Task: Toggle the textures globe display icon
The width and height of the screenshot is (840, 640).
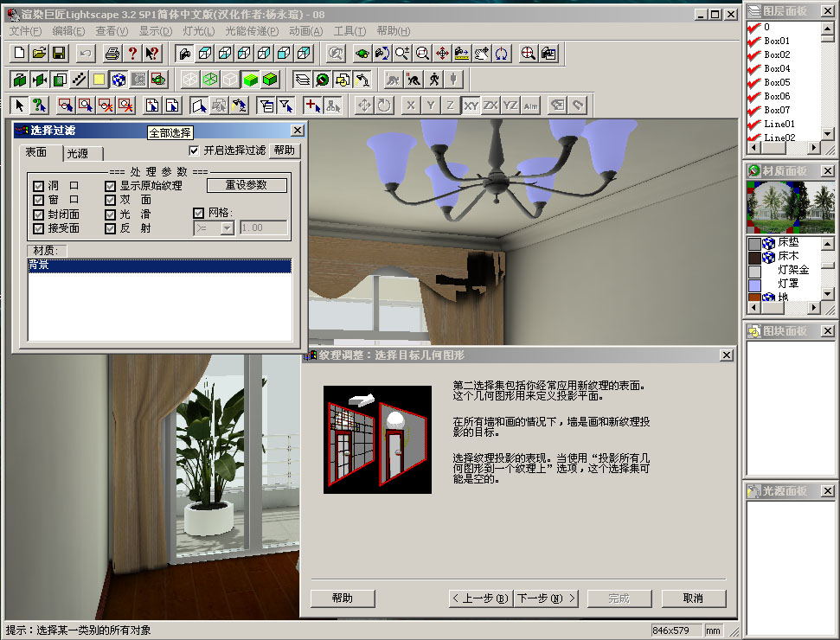Action: 119,80
